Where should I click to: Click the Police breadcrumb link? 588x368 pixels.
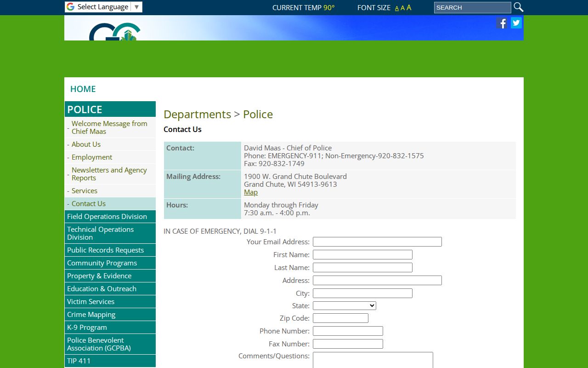tap(258, 115)
